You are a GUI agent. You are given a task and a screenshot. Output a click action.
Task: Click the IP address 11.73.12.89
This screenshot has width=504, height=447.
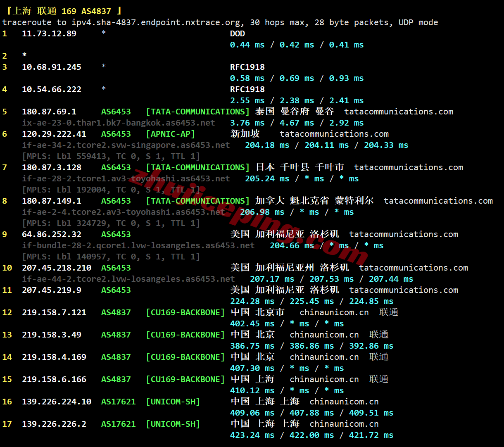click(x=49, y=33)
